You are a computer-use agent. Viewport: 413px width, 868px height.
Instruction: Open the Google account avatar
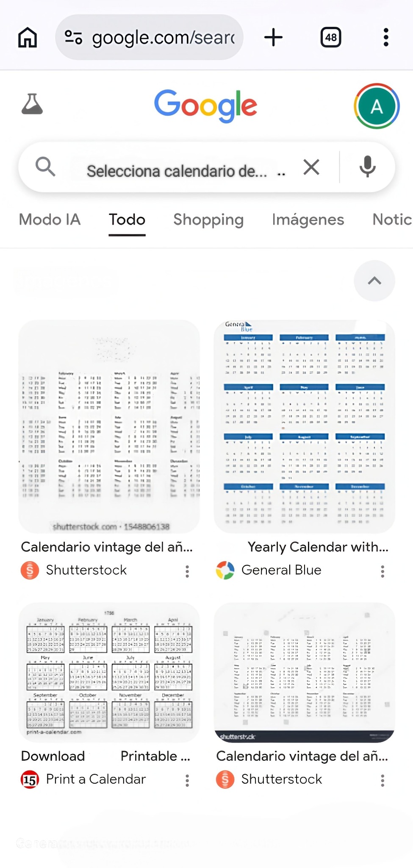click(x=377, y=106)
